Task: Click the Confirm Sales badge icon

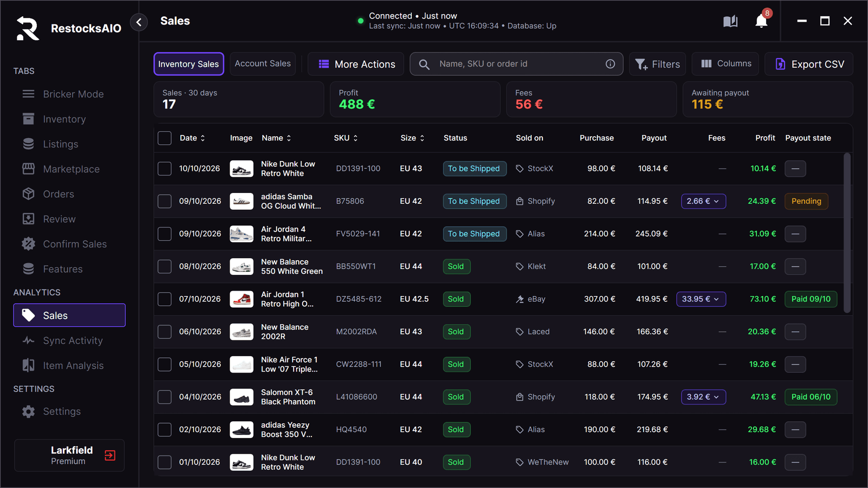Action: tap(28, 243)
